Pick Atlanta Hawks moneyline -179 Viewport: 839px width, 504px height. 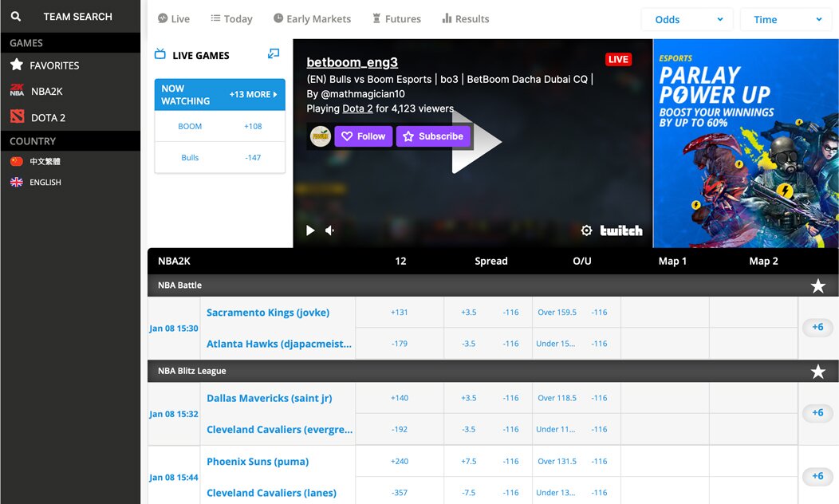(400, 344)
